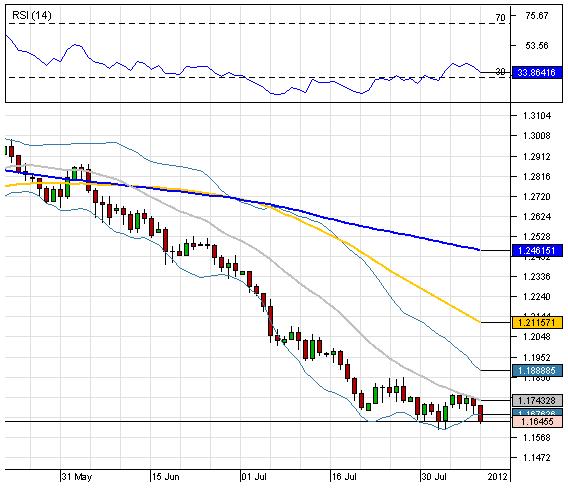Click the 1.2816 price axis label

tap(537, 176)
